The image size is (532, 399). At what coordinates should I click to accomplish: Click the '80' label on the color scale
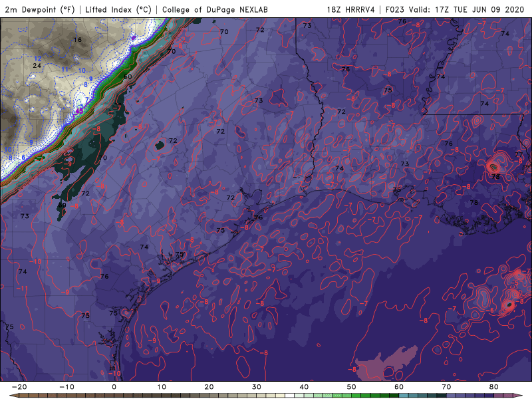[x=494, y=387]
